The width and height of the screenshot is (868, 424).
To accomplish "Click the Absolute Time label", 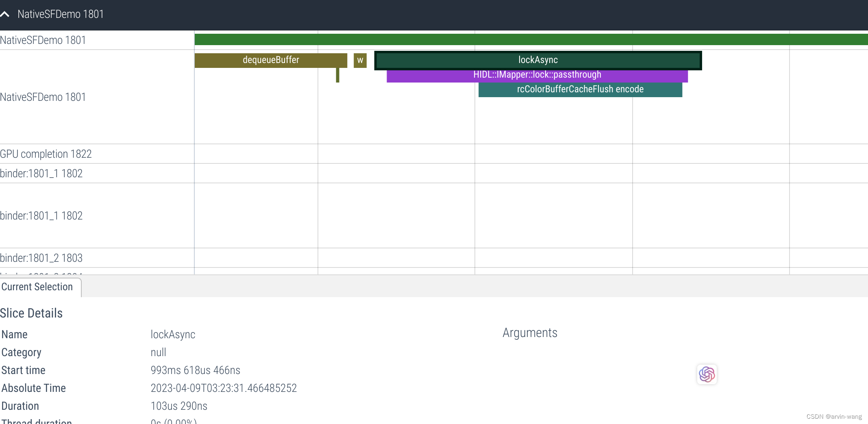I will (33, 388).
